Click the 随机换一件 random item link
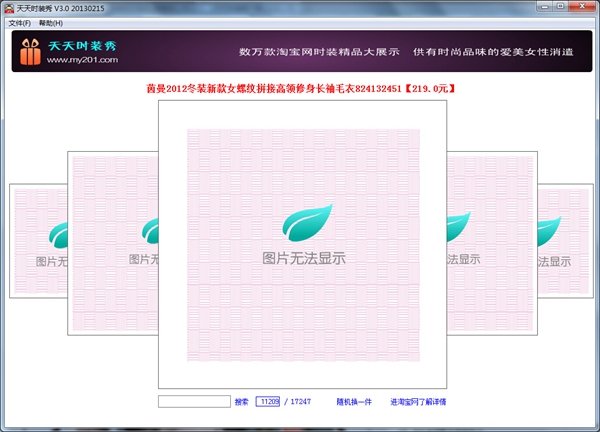The width and height of the screenshot is (600, 432). 354,402
